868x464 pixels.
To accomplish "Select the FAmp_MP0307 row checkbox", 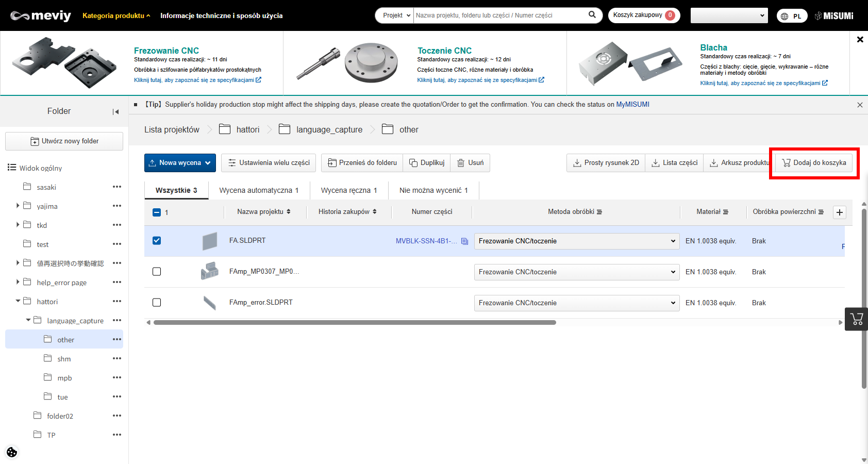I will tap(157, 272).
